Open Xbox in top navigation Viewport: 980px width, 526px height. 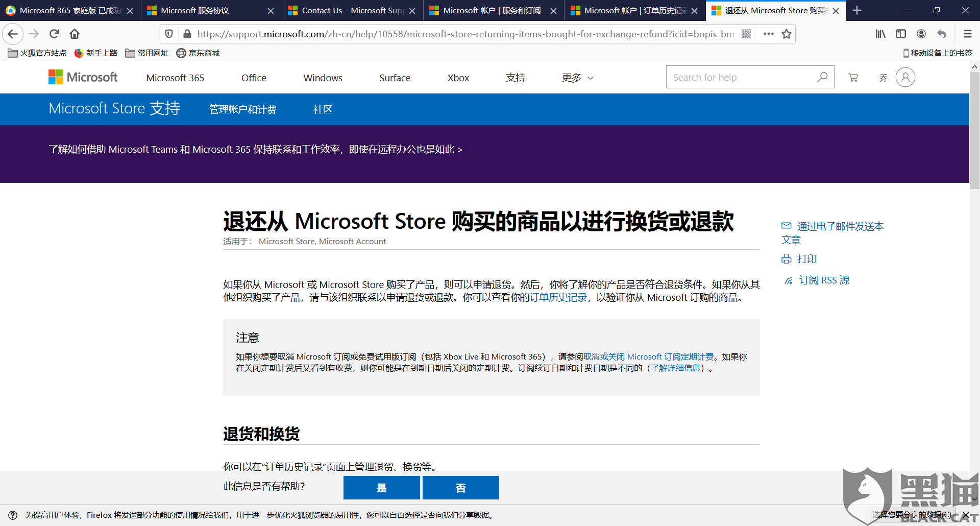[458, 78]
